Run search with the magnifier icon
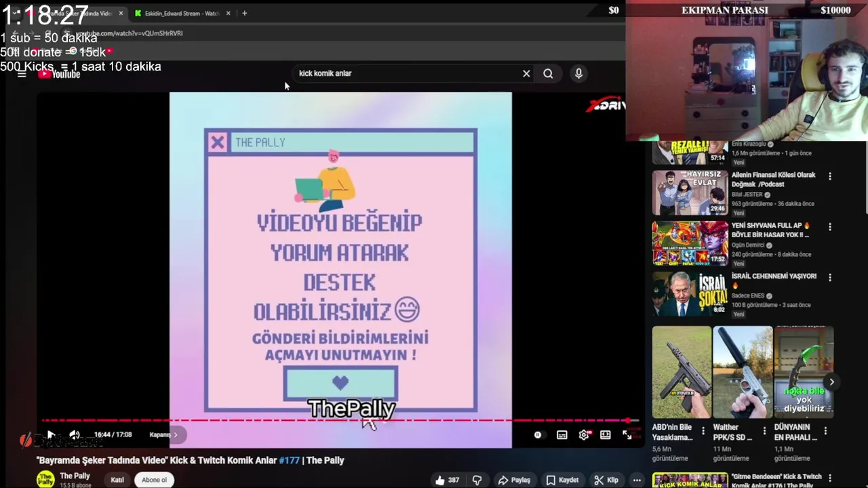This screenshot has height=488, width=868. click(548, 73)
